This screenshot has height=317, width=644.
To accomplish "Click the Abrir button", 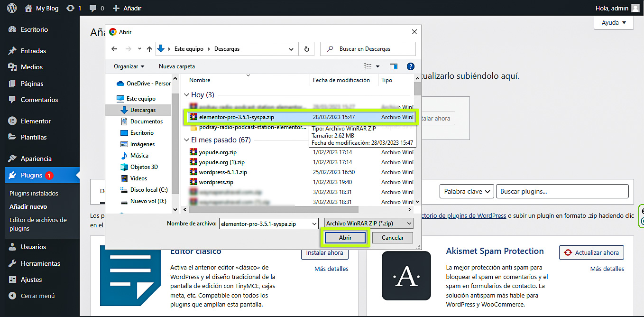I will (345, 238).
